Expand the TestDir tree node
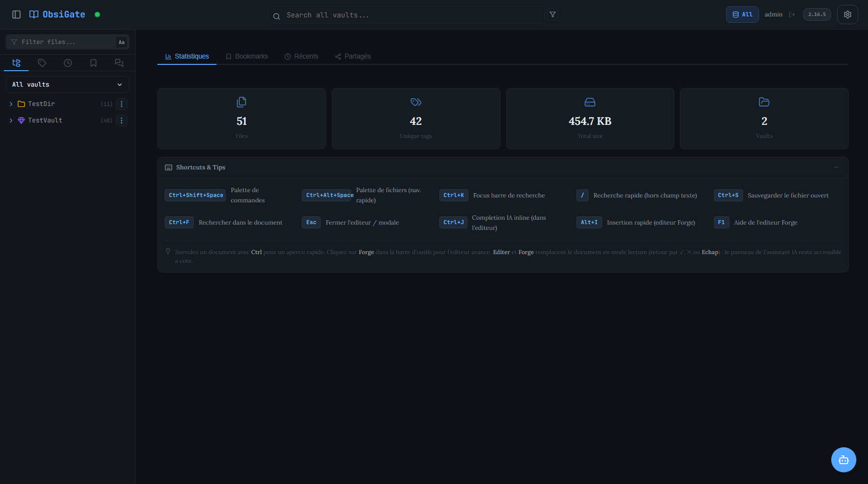Screen dimensions: 868x484 [11, 104]
